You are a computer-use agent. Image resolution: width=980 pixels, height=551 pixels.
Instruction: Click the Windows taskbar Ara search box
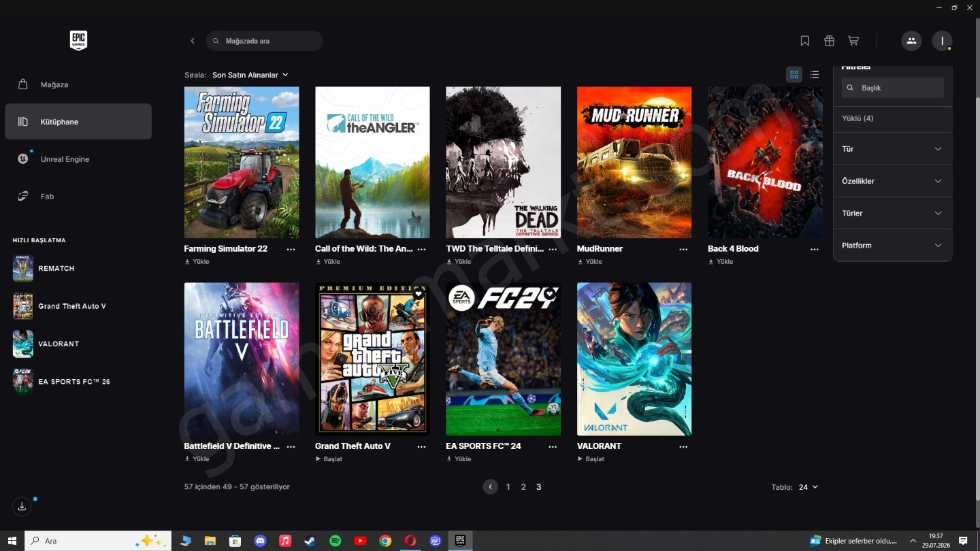tap(98, 541)
